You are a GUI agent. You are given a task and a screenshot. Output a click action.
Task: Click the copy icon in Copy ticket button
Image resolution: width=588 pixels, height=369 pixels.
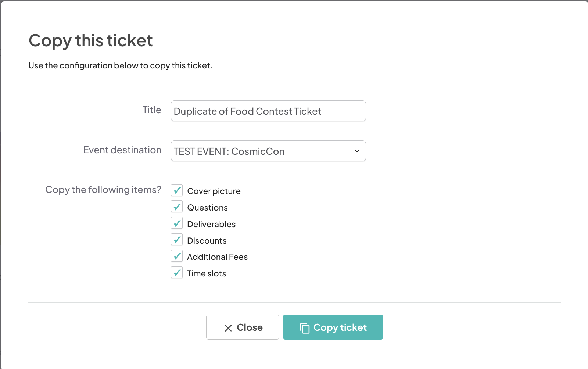[x=305, y=328]
